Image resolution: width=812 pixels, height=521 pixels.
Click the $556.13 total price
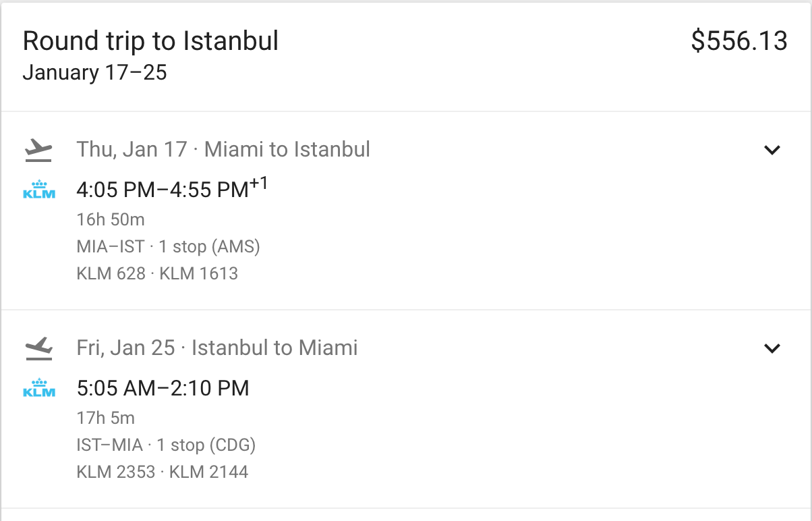coord(739,41)
